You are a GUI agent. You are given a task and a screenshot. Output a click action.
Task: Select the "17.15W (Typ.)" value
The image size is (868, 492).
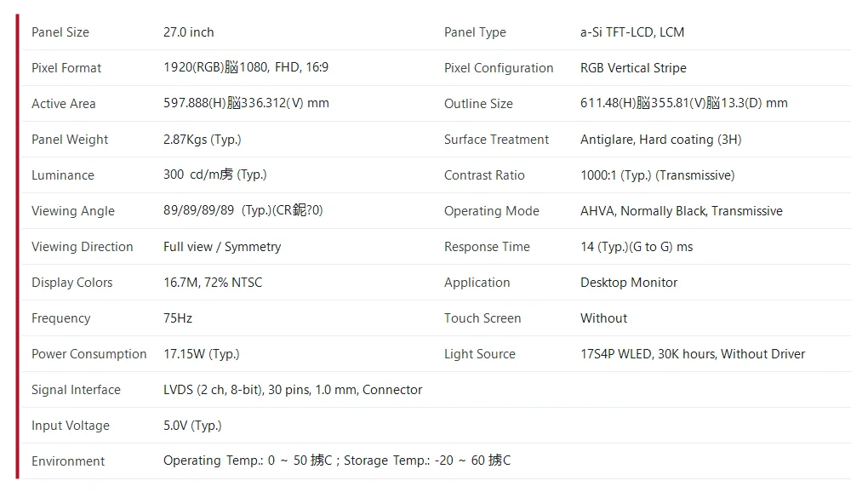[202, 354]
